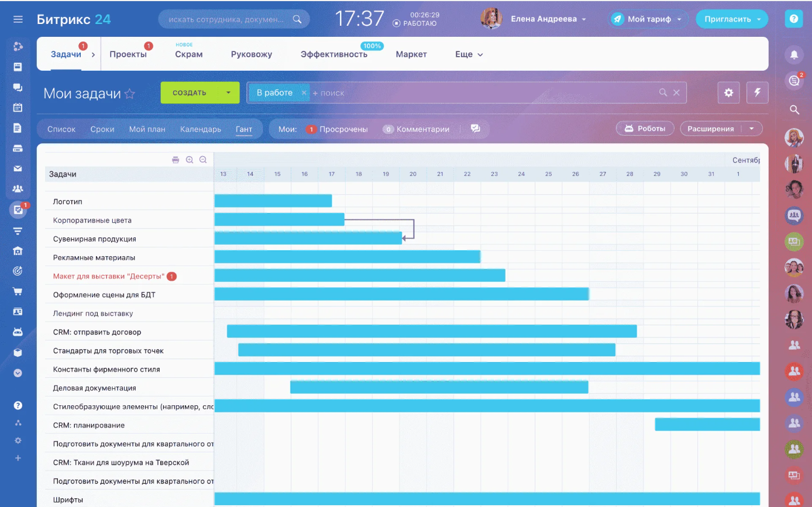Open the mail envelope icon in the left sidebar
812x507 pixels.
[x=18, y=169]
